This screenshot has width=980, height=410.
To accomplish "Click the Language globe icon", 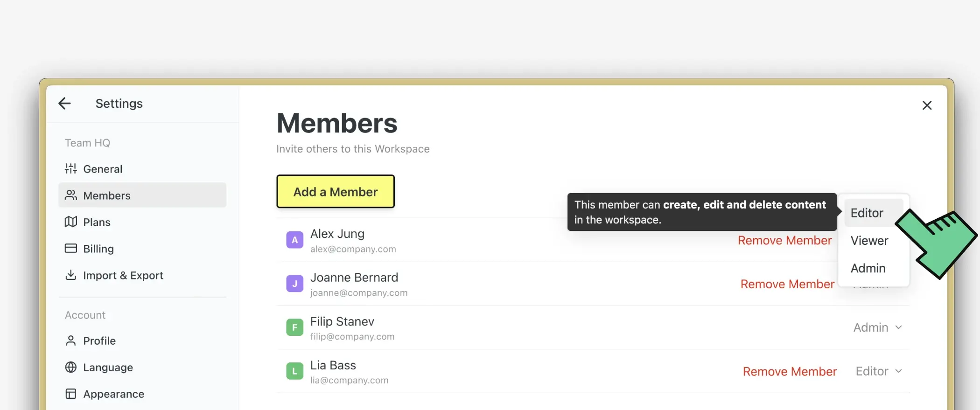I will 71,368.
